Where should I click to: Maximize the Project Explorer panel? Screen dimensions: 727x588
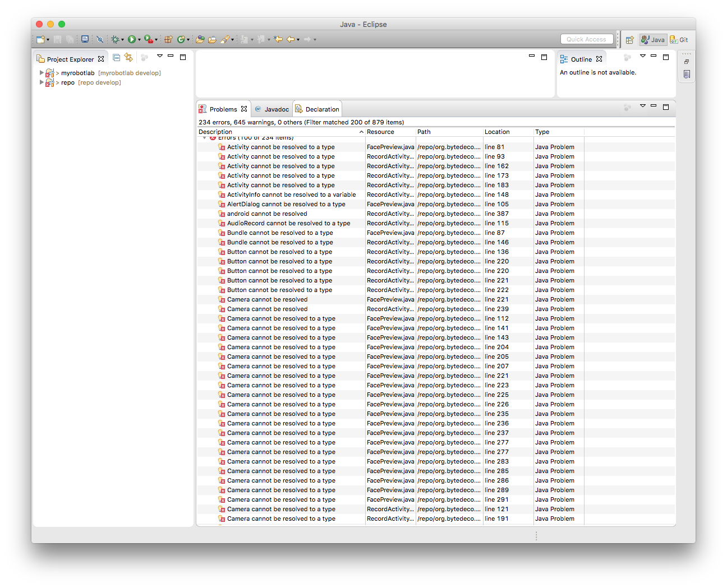click(183, 57)
